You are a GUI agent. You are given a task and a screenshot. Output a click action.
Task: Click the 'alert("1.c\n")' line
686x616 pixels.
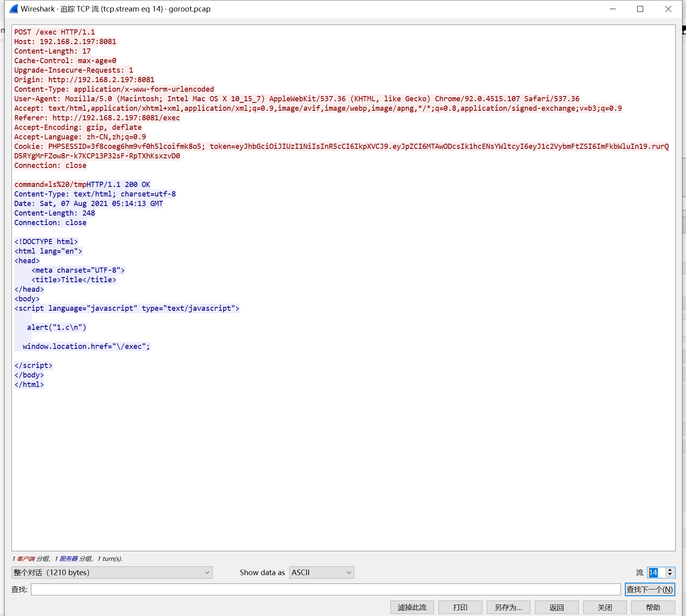[x=57, y=327]
